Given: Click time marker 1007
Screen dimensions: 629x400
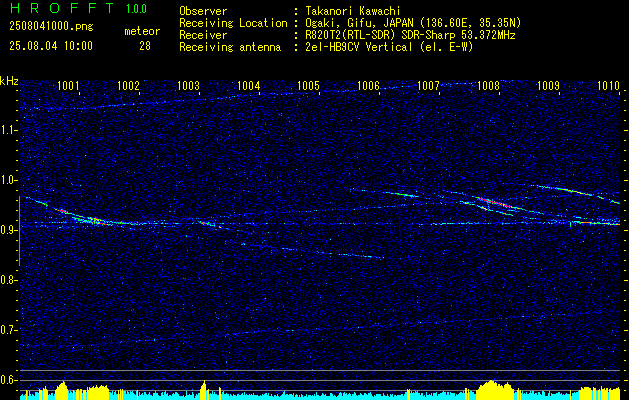Looking at the screenshot, I should tap(428, 85).
